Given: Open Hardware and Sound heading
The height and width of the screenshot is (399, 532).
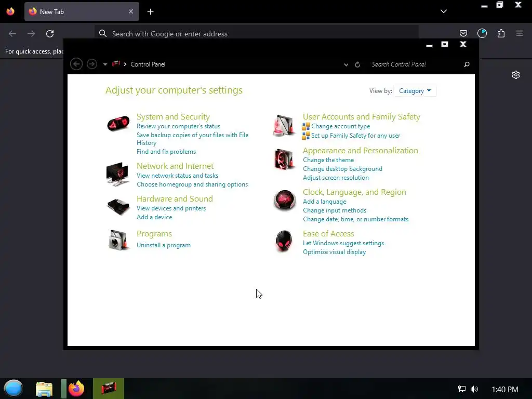Looking at the screenshot, I should click(175, 199).
